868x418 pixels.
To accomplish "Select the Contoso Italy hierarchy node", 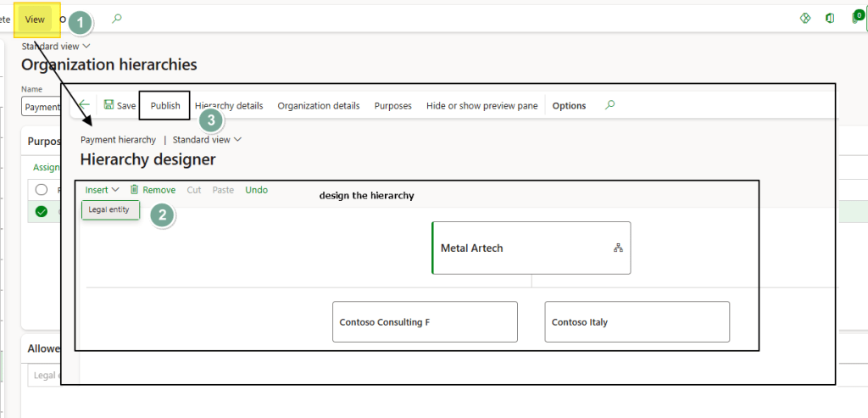I will click(637, 322).
